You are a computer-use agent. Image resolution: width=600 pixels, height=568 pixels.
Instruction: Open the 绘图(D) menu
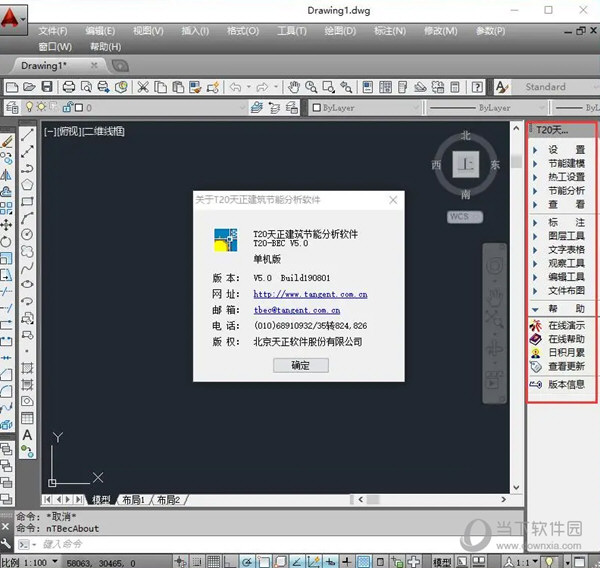[340, 31]
